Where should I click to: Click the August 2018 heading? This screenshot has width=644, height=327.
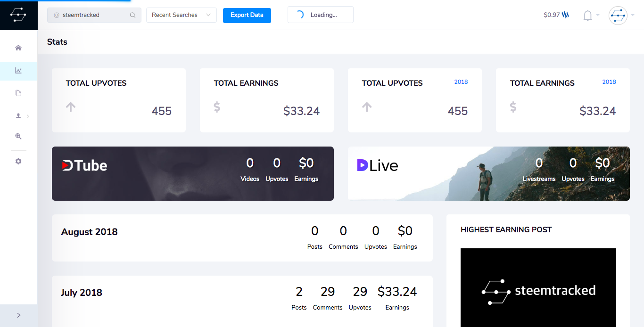tap(90, 232)
